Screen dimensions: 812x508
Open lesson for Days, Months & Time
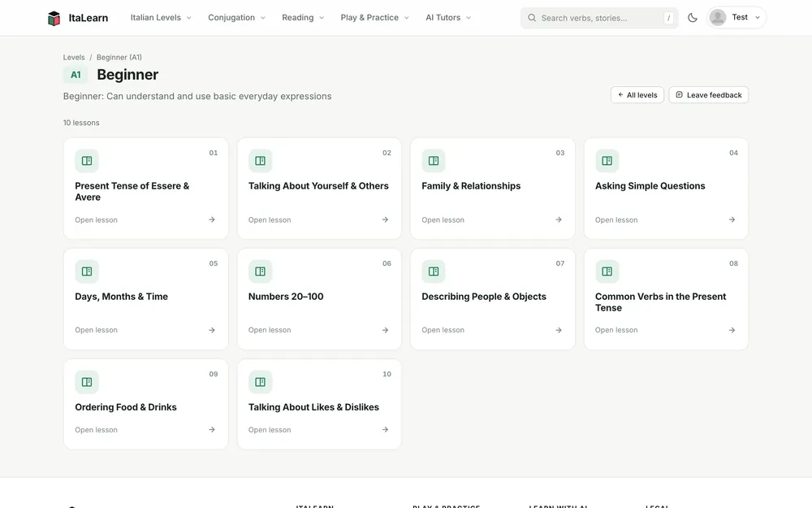[x=97, y=330]
